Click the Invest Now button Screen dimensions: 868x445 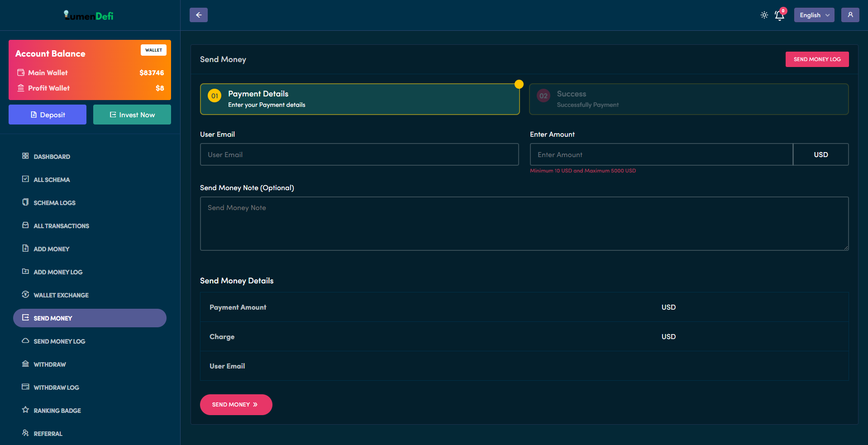click(x=132, y=115)
